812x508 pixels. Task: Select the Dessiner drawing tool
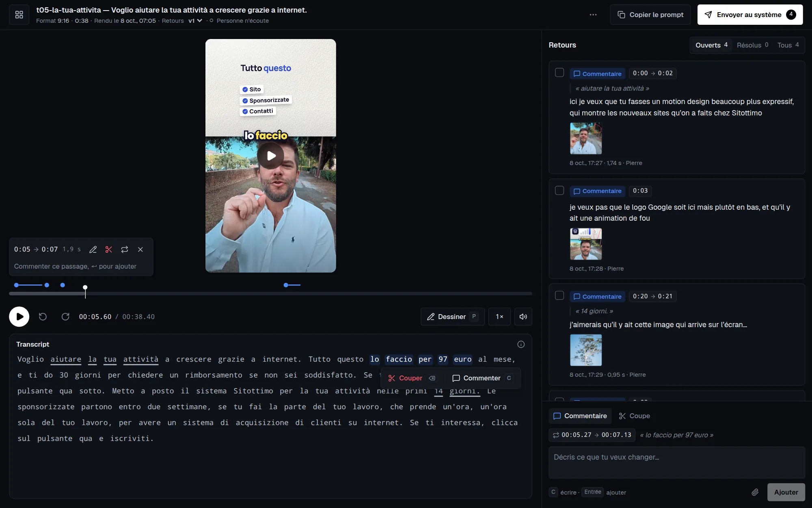pos(453,317)
